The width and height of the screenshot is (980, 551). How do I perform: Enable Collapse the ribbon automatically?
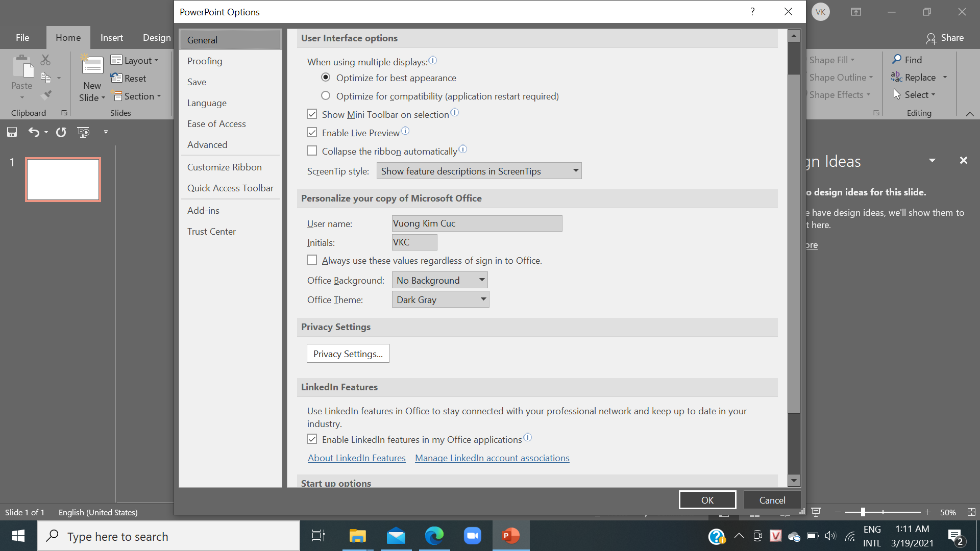[312, 151]
